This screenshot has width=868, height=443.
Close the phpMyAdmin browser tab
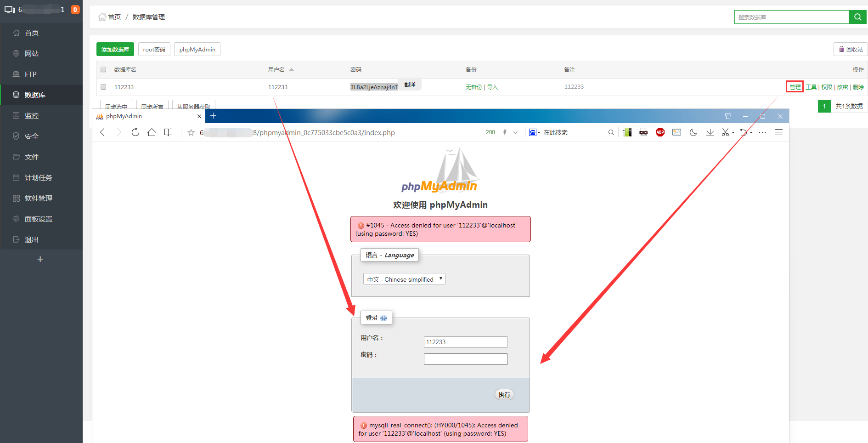tap(199, 116)
